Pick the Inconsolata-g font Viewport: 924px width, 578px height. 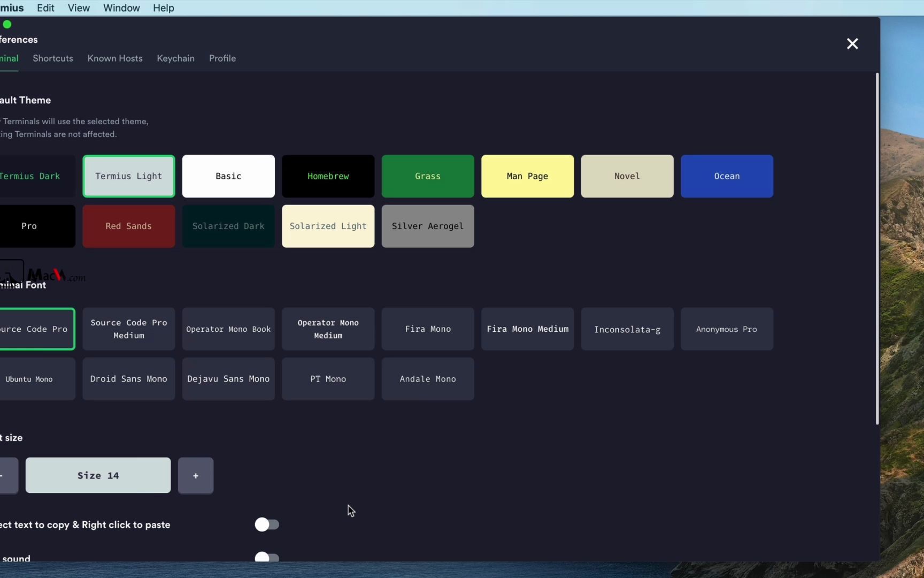(x=627, y=329)
